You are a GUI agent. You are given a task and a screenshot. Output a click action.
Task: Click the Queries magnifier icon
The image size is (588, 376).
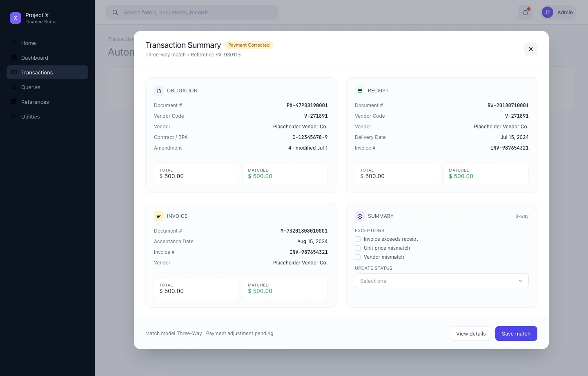click(14, 87)
